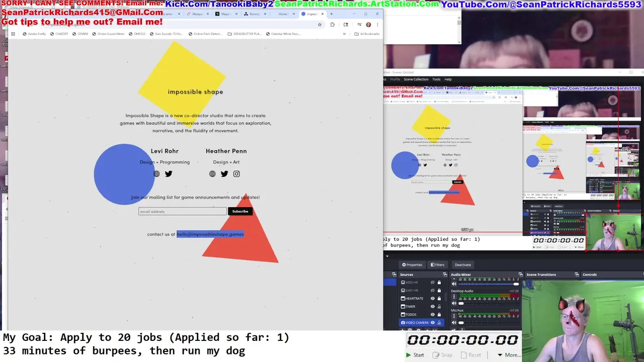The width and height of the screenshot is (644, 362).
Task: Select the VIDEO CAMERA source row
Action: pyautogui.click(x=422, y=323)
